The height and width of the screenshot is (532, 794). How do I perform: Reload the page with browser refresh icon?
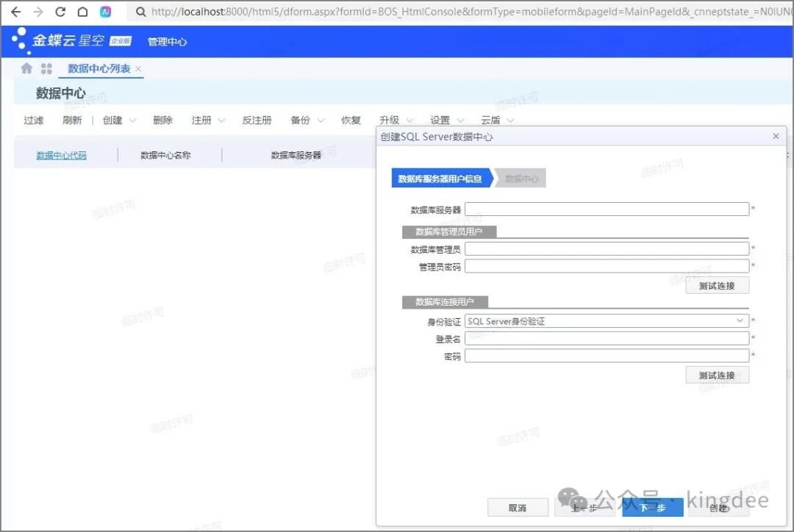pos(60,12)
